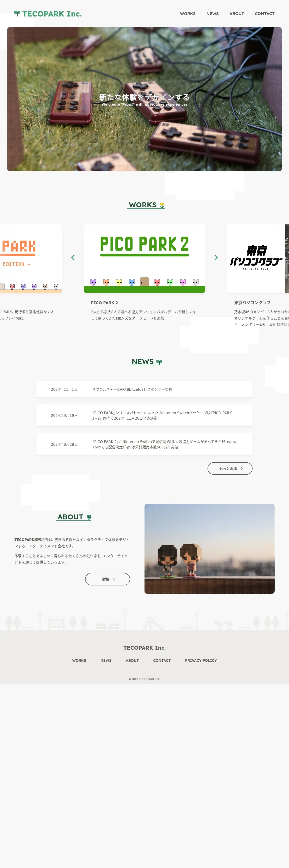Click the 2024年8月28日 date text
The image size is (289, 868).
click(x=64, y=444)
